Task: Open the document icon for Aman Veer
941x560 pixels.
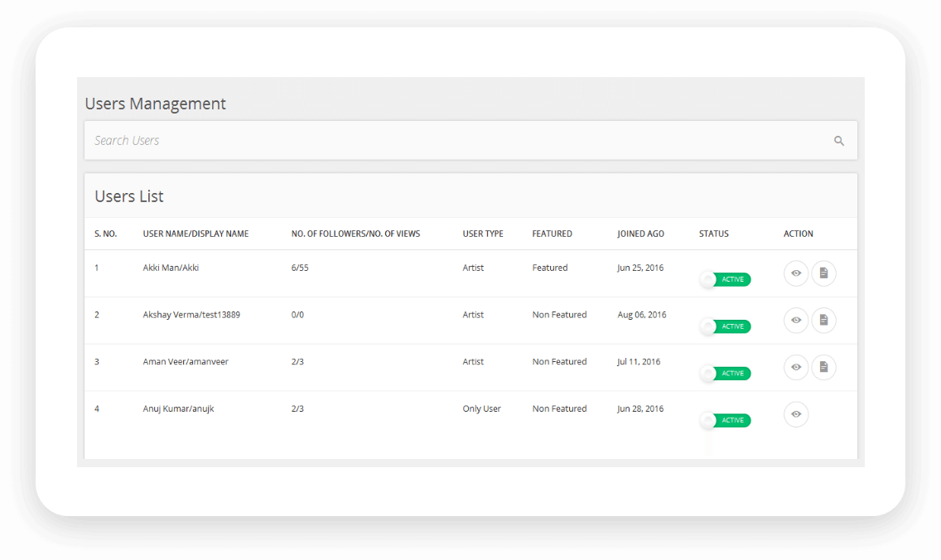Action: click(x=824, y=367)
